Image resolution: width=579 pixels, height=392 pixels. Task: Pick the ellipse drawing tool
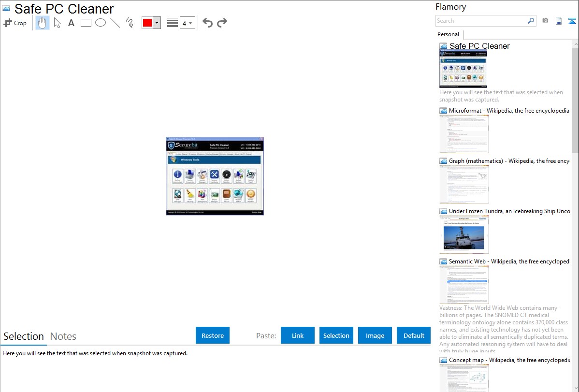coord(101,23)
